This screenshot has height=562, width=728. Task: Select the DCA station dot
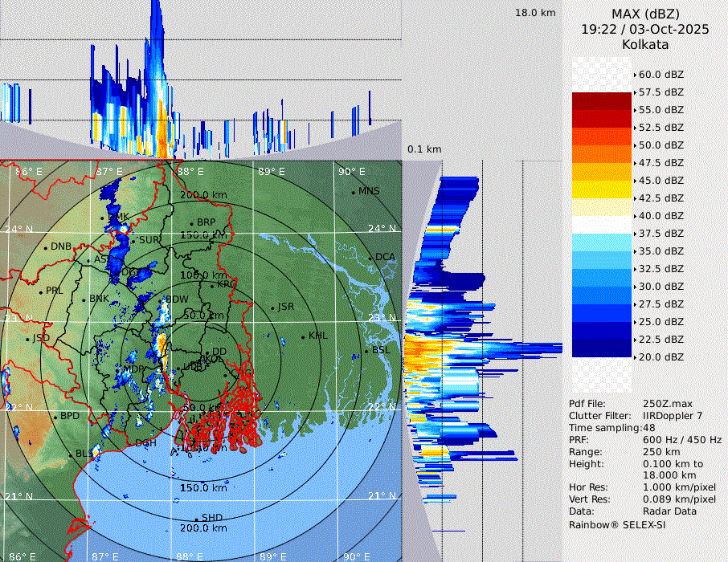[371, 257]
